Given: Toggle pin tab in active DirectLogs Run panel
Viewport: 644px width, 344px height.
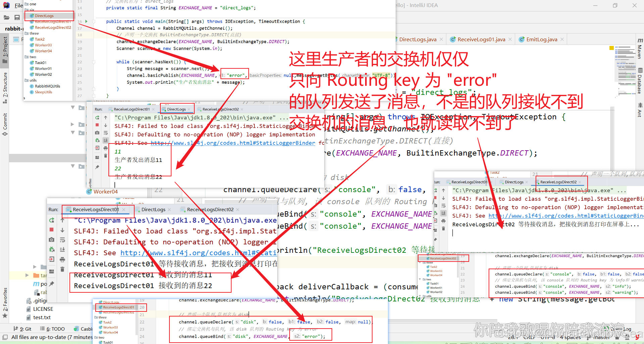Looking at the screenshot, I should (97, 167).
